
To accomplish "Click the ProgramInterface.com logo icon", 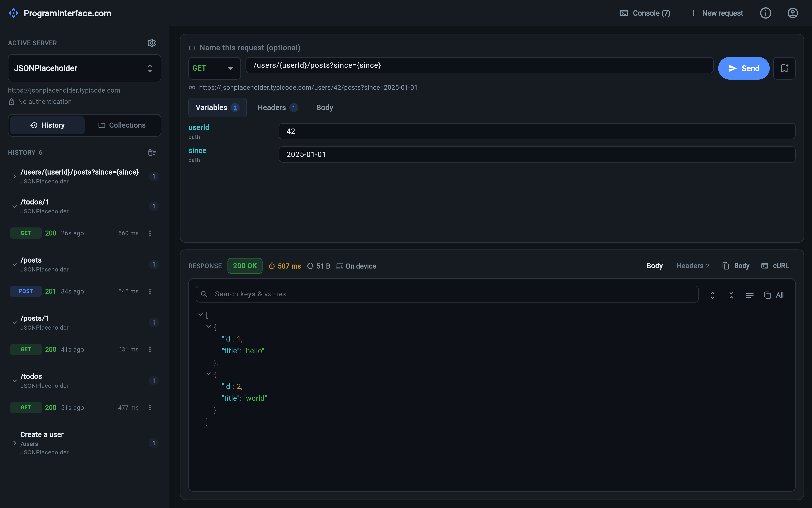I will [x=13, y=13].
